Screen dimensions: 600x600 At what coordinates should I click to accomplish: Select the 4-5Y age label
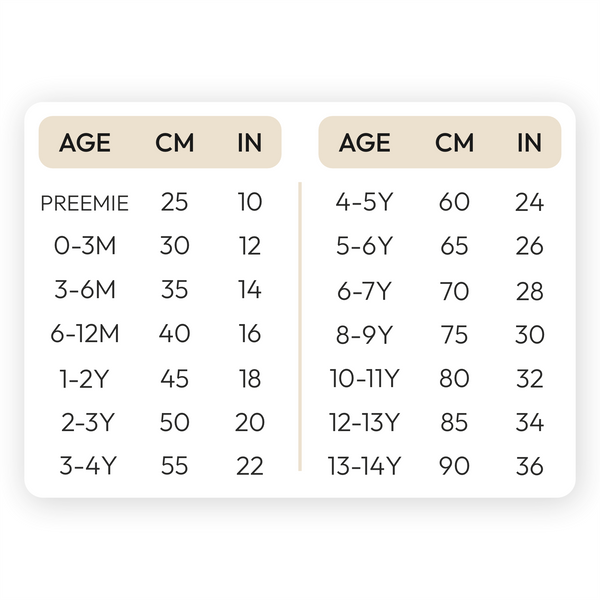365,203
